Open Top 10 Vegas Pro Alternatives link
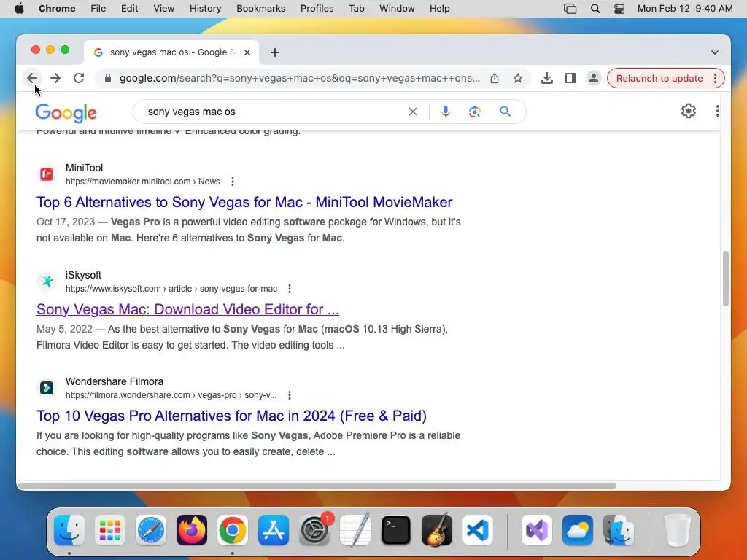747x560 pixels. point(231,416)
